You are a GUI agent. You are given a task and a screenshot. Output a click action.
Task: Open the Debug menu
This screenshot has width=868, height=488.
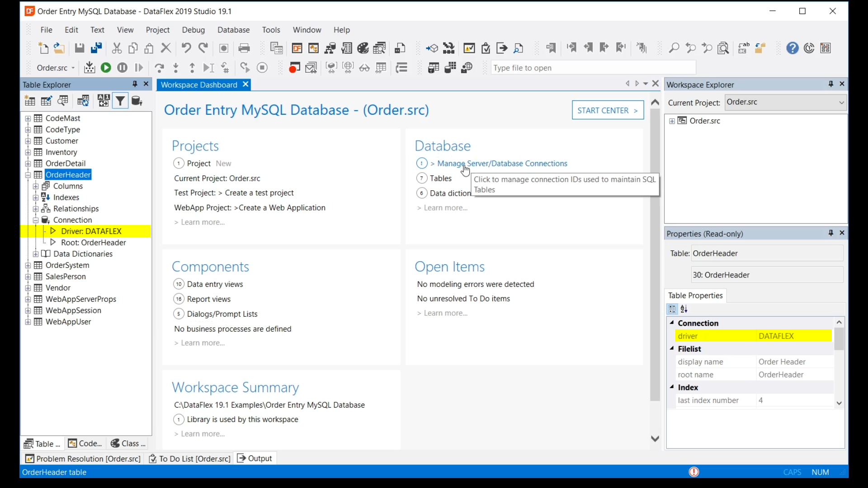click(x=193, y=30)
